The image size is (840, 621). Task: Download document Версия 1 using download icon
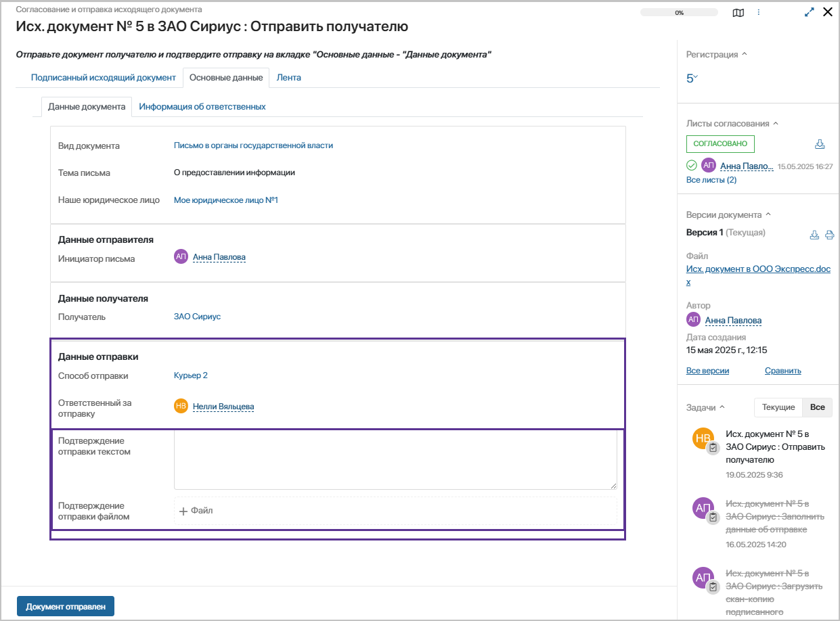point(814,235)
